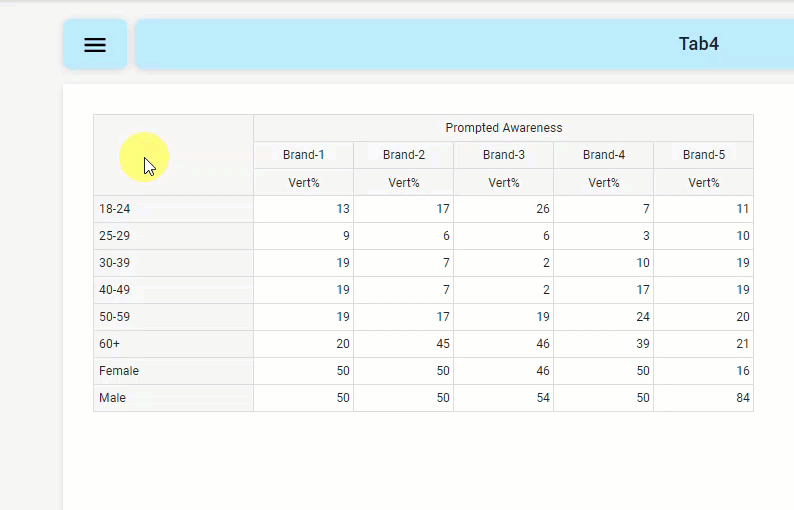Select the 50-59 row label
Viewport: 794px width, 510px height.
click(115, 317)
